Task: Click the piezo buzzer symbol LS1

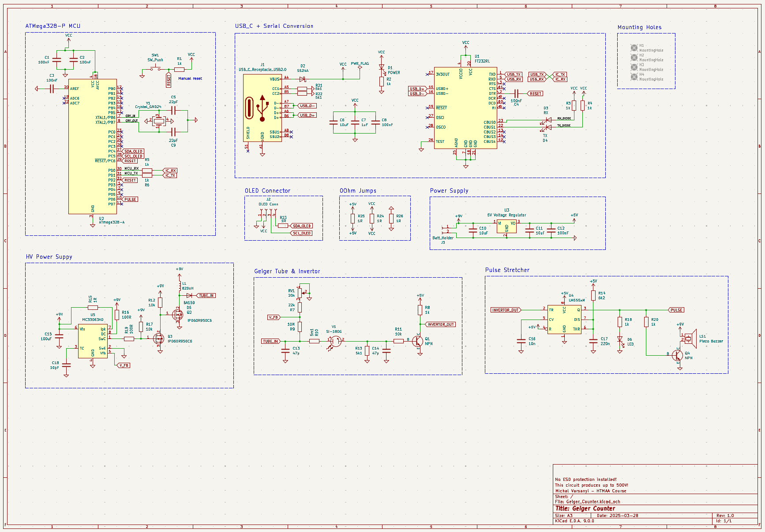Action: (x=689, y=338)
